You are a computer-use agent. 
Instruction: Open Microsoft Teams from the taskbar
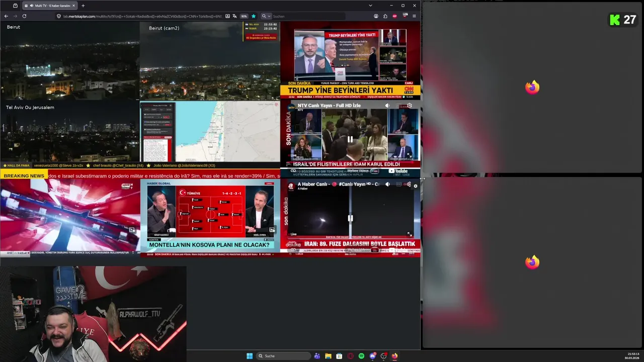tap(317, 356)
